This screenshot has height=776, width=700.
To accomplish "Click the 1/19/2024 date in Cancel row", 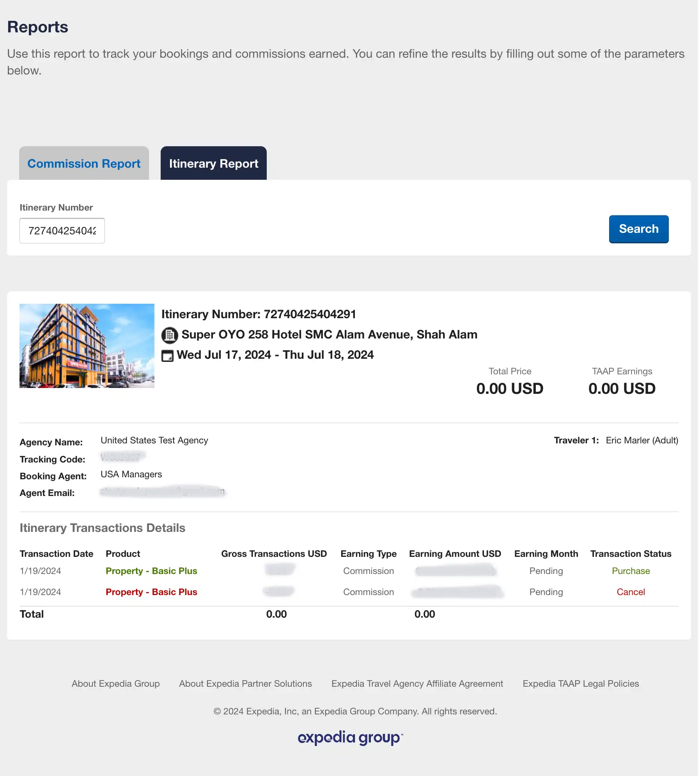I will (41, 592).
